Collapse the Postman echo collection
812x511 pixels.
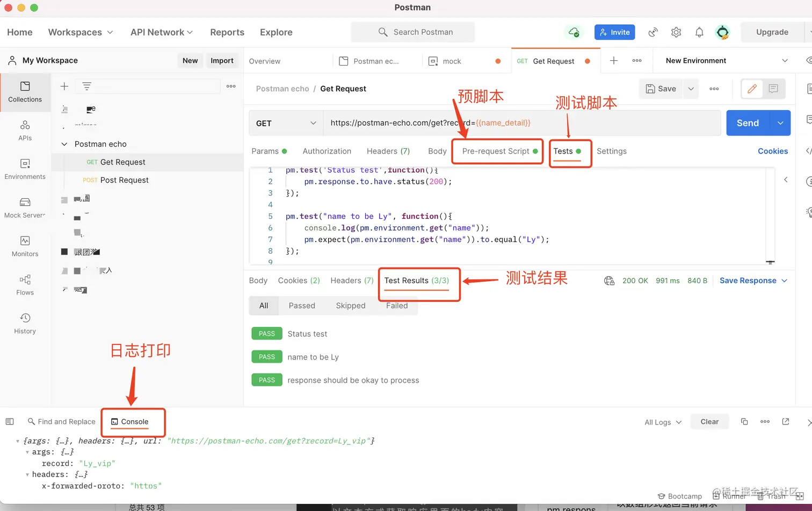tap(64, 144)
